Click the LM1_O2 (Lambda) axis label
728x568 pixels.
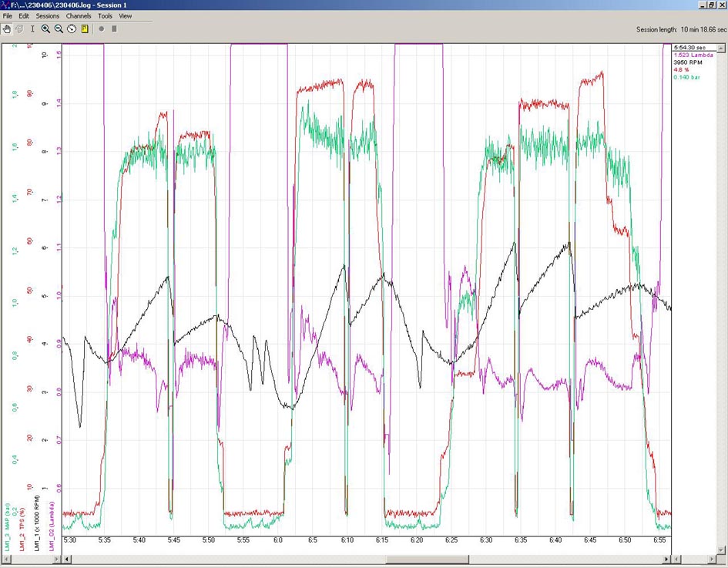(52, 526)
